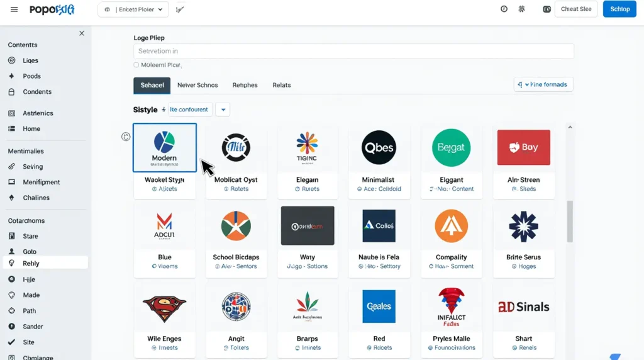The width and height of the screenshot is (644, 360).
Task: Click the plus icon next to Sistyle
Action: [x=164, y=110]
